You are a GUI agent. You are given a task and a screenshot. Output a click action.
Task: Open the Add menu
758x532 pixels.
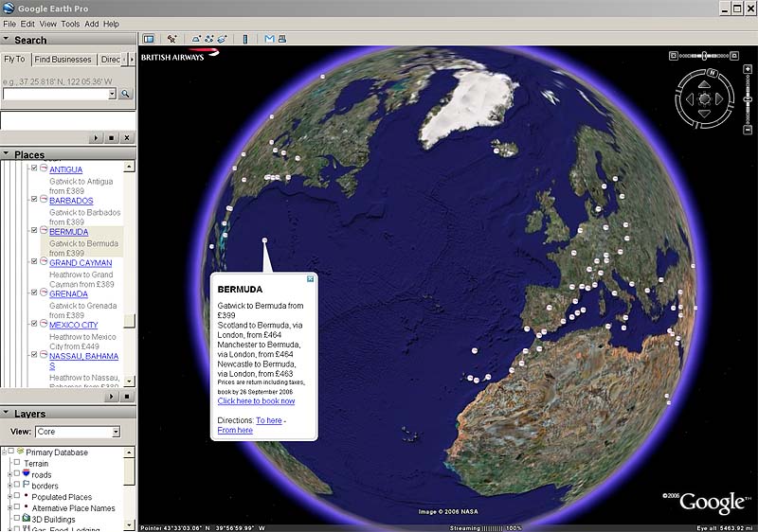91,24
